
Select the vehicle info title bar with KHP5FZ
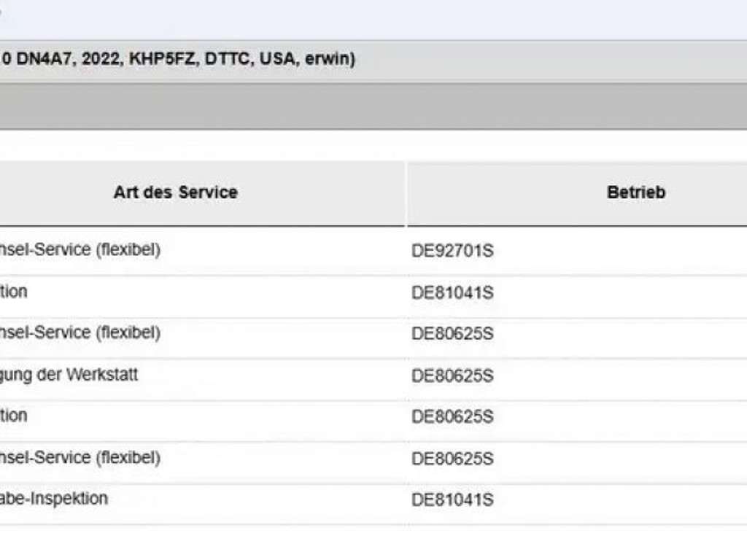tap(178, 59)
